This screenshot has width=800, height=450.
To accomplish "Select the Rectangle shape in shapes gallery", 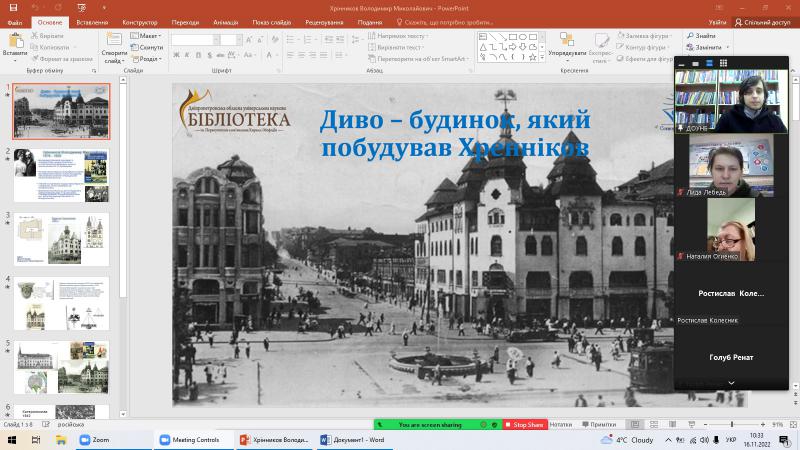I will pyautogui.click(x=513, y=37).
